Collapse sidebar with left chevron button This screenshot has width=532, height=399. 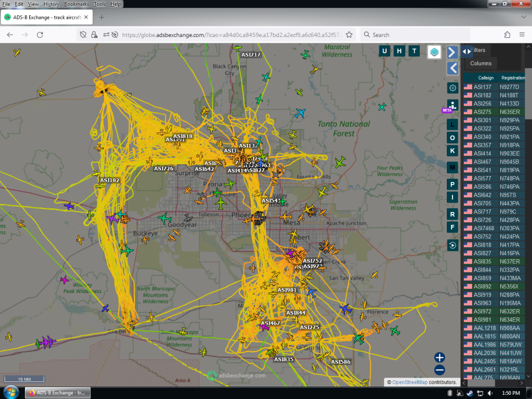[x=453, y=68]
